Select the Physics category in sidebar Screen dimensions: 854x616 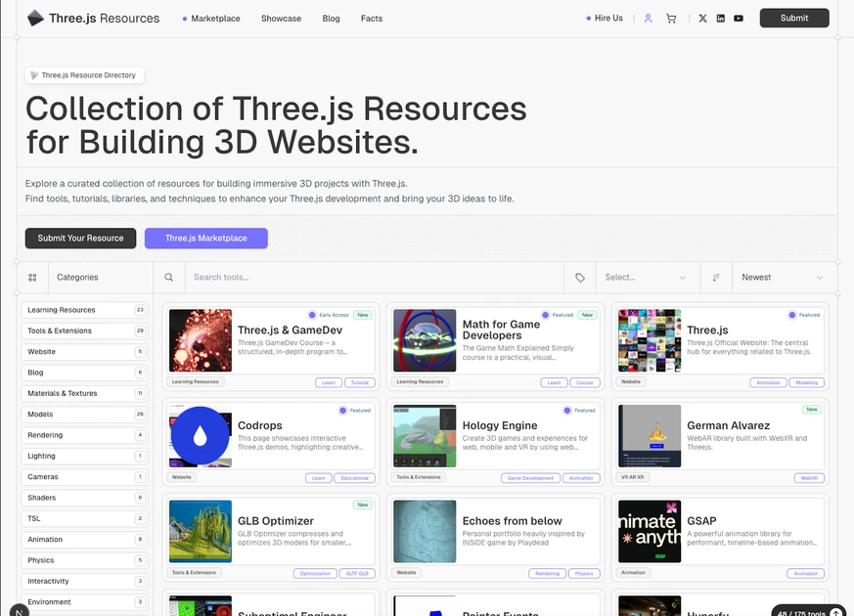[x=84, y=560]
